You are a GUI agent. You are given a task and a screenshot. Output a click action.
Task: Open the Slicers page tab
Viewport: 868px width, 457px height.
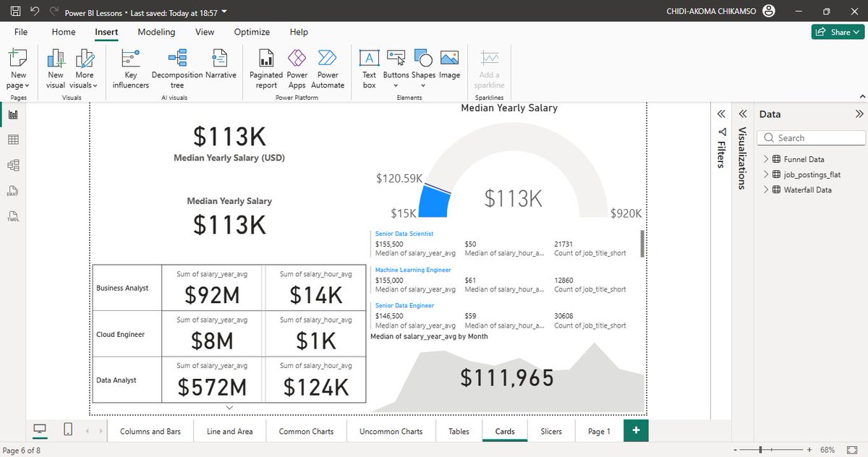[550, 430]
